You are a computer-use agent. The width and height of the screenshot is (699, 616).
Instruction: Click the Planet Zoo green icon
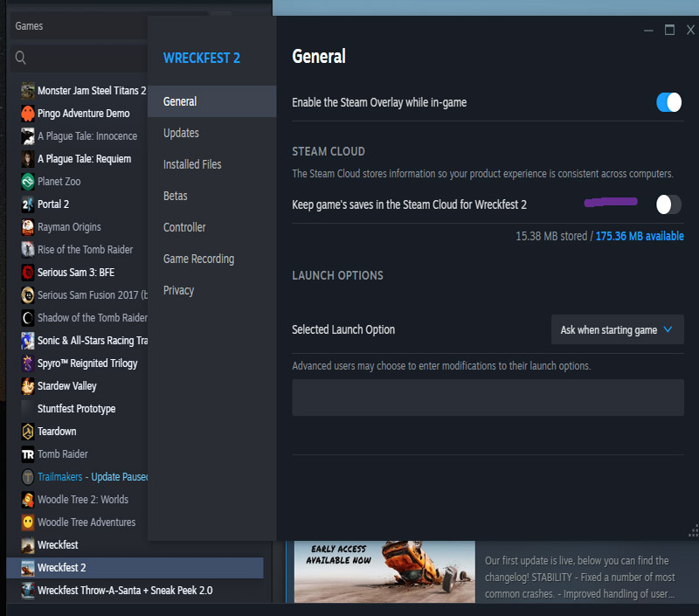click(28, 182)
